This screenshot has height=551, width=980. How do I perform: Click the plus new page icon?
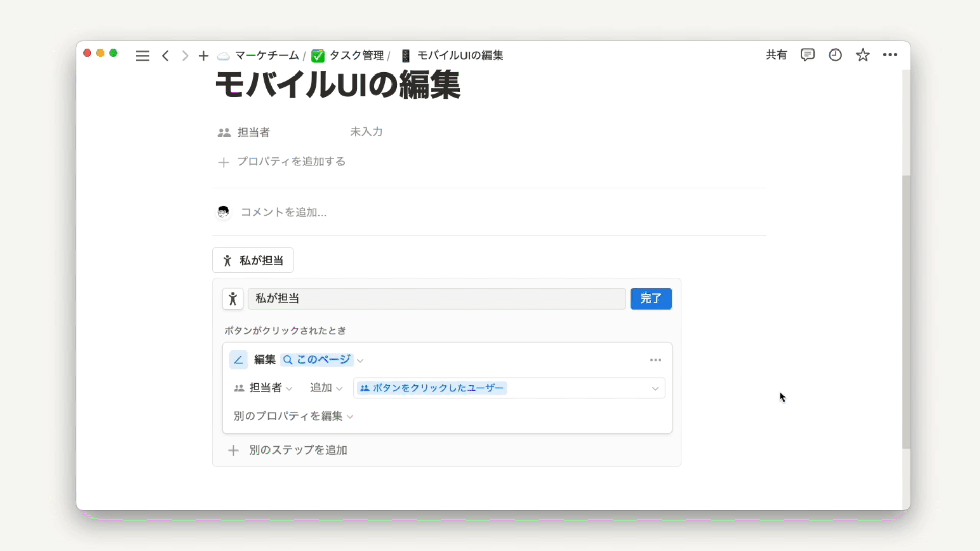[x=203, y=56]
